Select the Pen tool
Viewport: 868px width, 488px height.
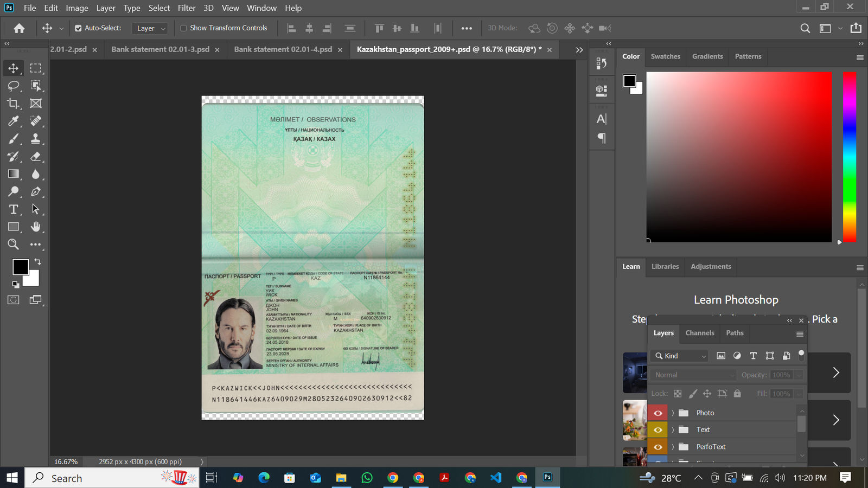36,191
